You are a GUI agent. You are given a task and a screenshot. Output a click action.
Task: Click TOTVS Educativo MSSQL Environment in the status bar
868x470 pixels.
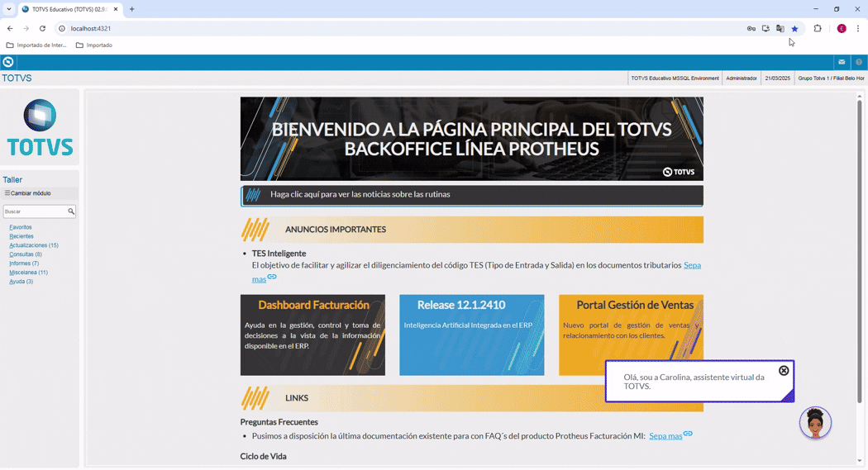click(x=675, y=78)
